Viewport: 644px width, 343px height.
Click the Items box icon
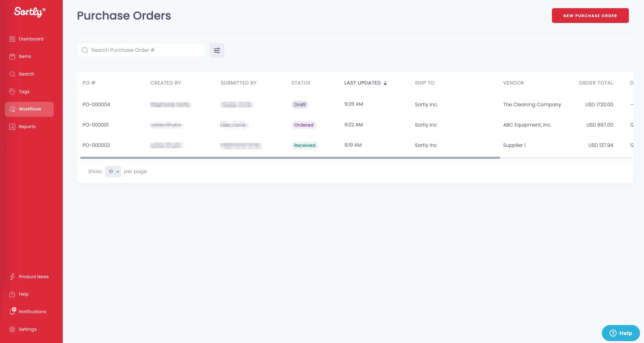click(x=12, y=57)
